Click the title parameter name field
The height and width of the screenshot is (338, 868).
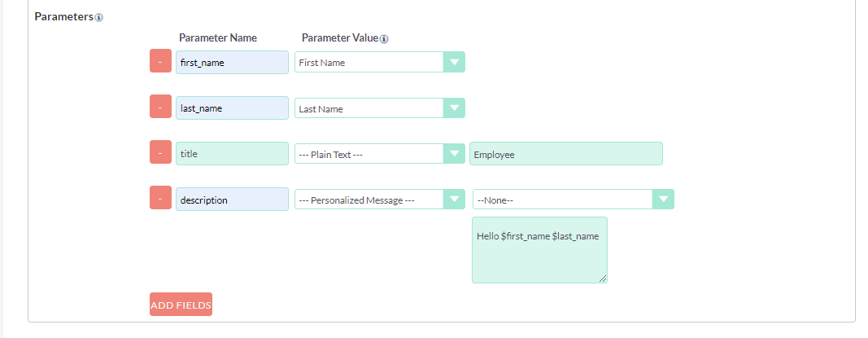pos(232,153)
